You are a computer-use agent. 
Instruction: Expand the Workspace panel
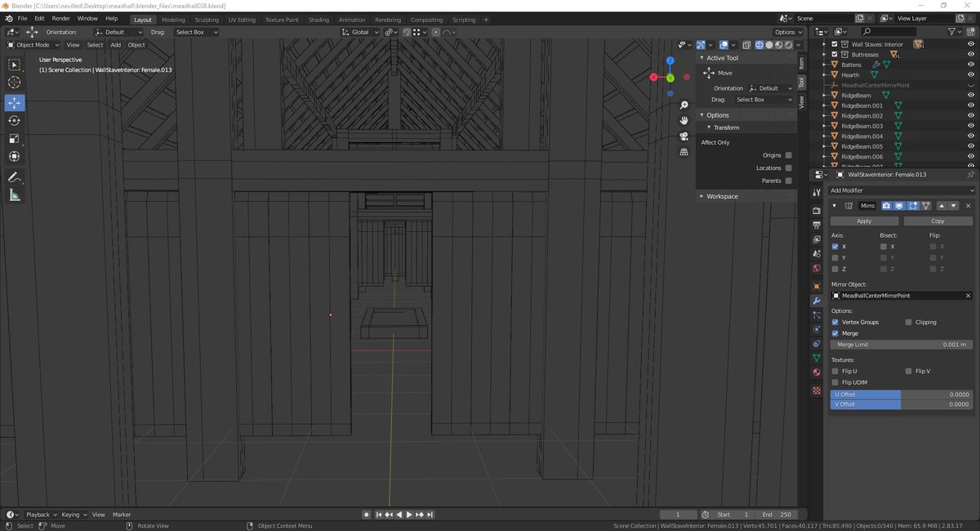702,196
